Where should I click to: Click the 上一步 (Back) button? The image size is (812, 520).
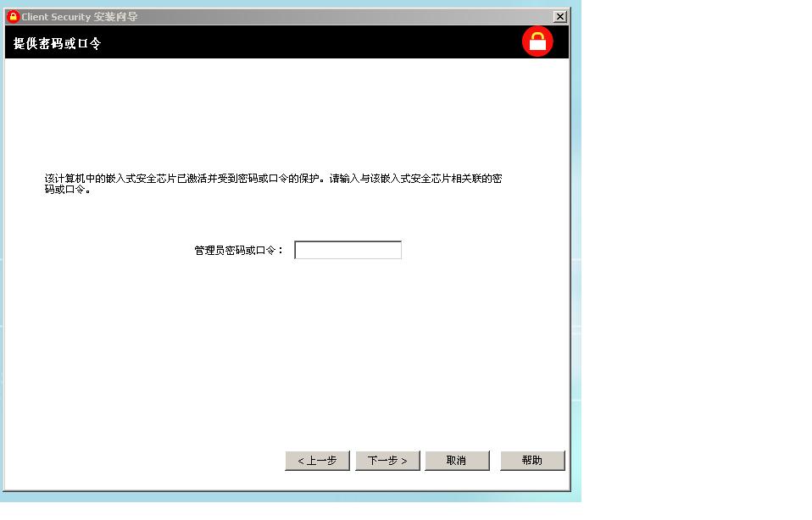coord(318,461)
